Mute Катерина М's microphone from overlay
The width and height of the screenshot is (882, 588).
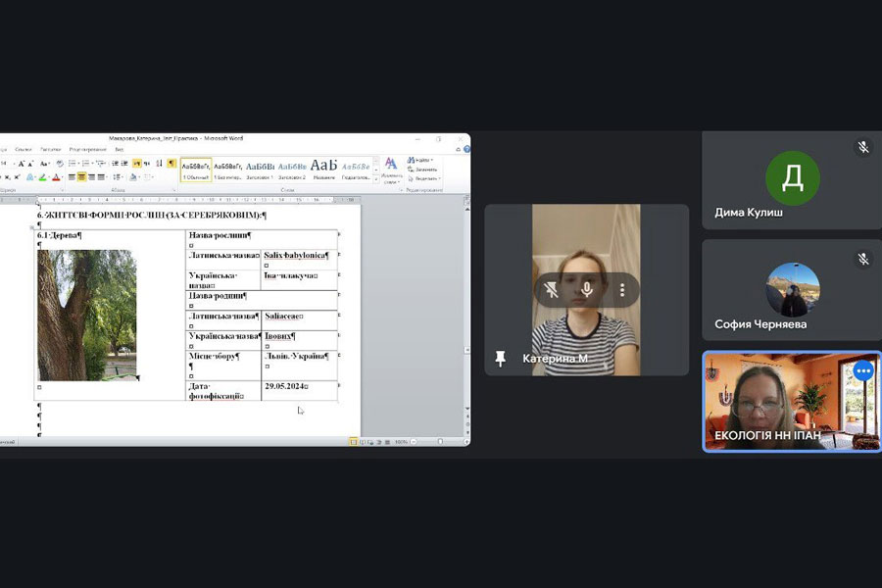(x=587, y=290)
